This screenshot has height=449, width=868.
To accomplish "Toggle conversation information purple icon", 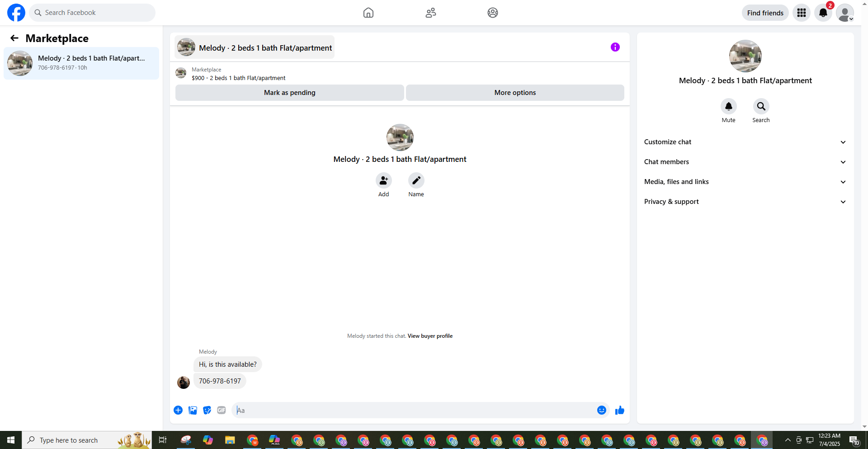I will [615, 47].
